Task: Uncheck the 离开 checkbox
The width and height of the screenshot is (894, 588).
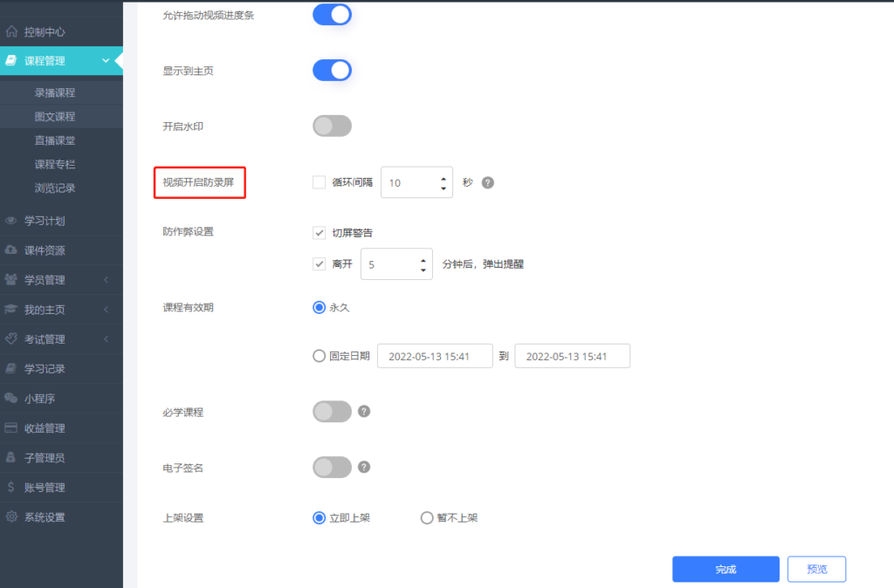Action: (320, 263)
